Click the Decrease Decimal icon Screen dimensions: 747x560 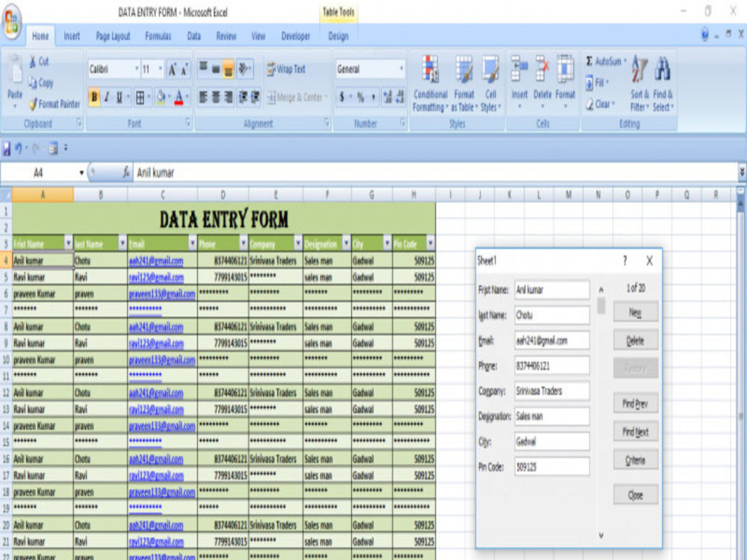(400, 98)
